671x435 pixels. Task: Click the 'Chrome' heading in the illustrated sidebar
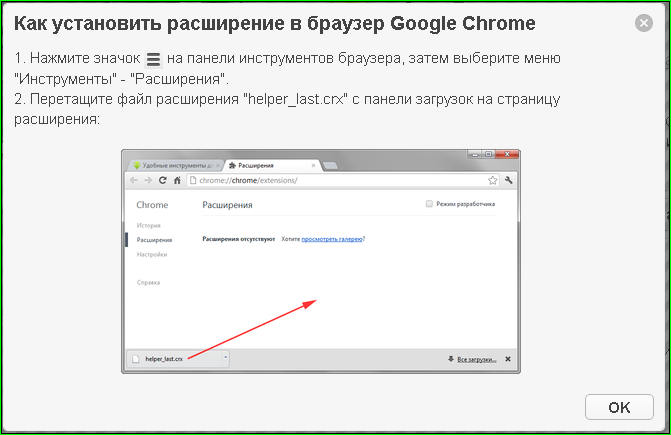click(152, 205)
